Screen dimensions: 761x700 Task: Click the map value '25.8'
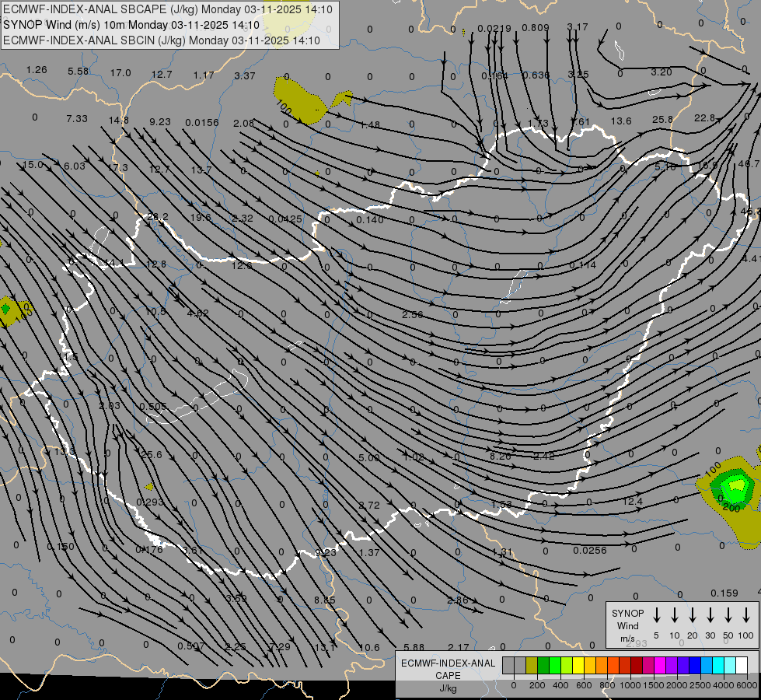click(662, 119)
